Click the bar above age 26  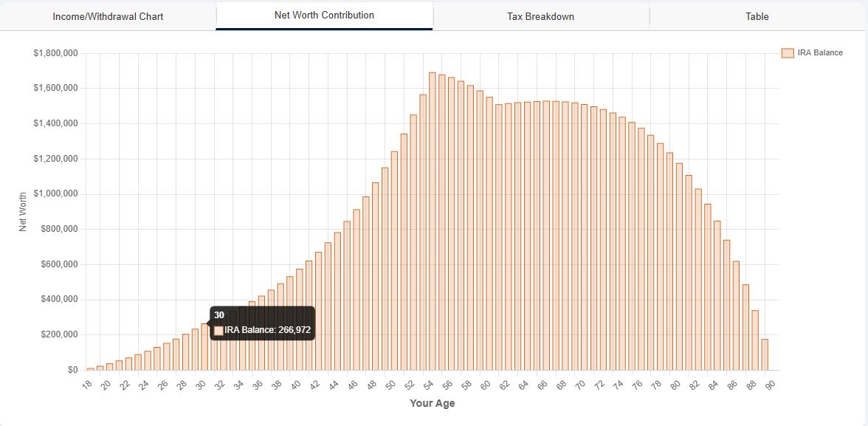pyautogui.click(x=167, y=357)
